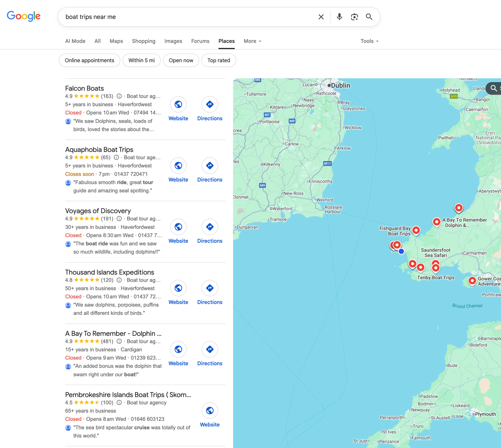
Task: Open Falcon Boats website globe icon
Action: [x=178, y=104]
